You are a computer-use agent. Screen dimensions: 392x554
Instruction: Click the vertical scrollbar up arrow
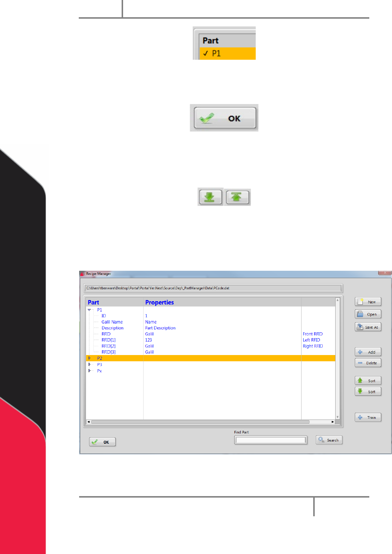click(337, 300)
